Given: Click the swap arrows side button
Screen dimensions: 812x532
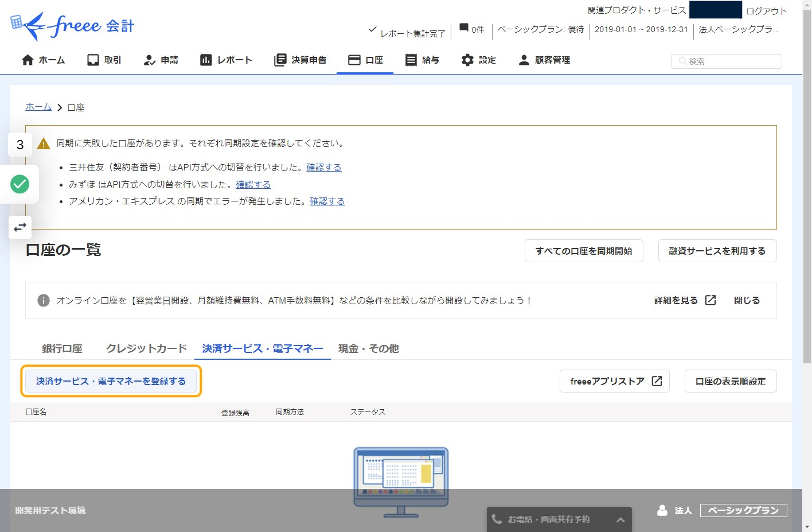Looking at the screenshot, I should click(20, 227).
